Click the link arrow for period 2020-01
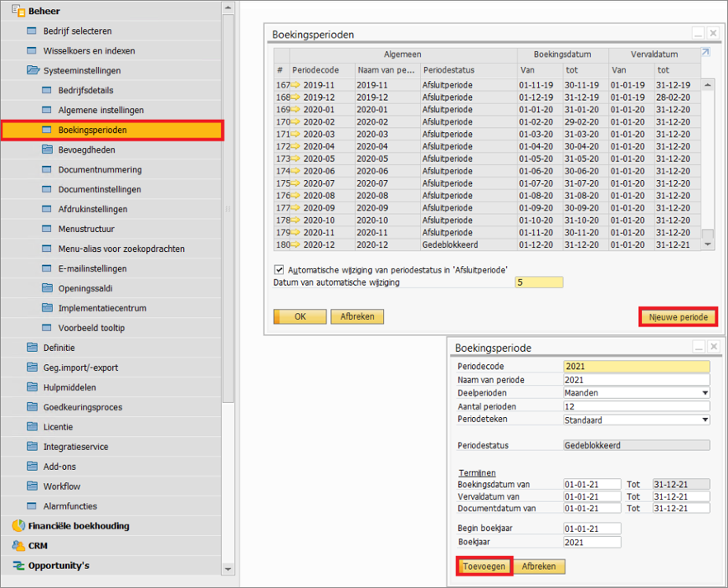 [x=295, y=109]
